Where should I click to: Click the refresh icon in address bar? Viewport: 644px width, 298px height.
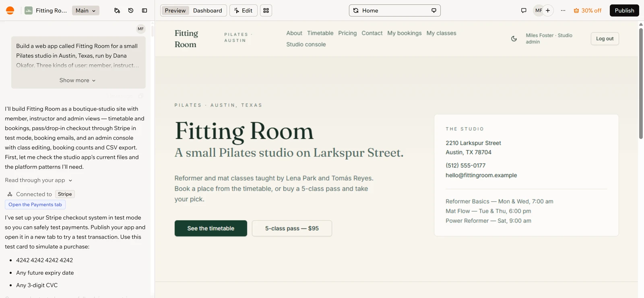tap(356, 10)
